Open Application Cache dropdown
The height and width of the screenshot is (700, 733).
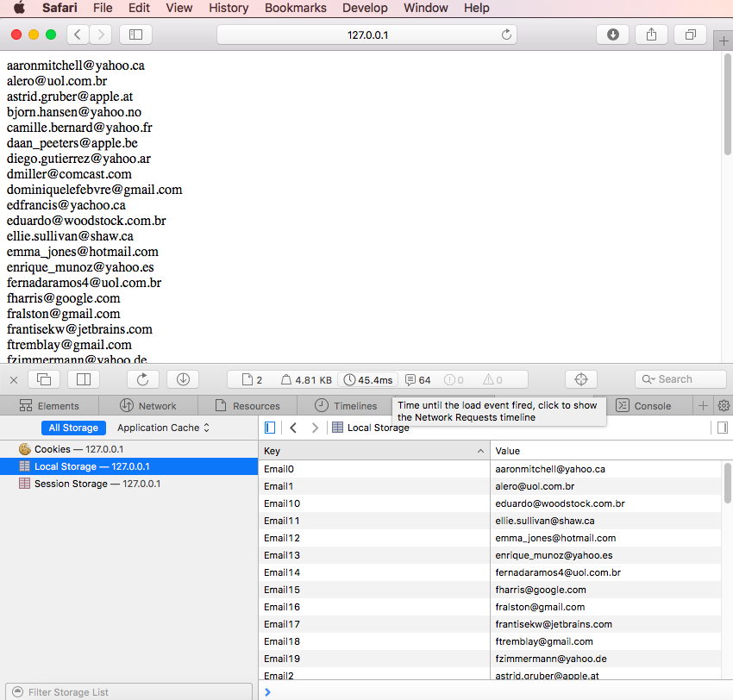[163, 428]
